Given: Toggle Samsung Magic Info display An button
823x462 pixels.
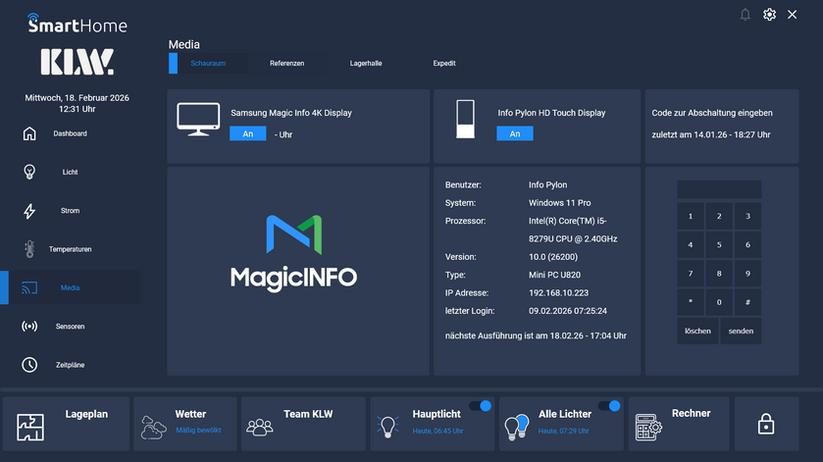Looking at the screenshot, I should coord(248,134).
